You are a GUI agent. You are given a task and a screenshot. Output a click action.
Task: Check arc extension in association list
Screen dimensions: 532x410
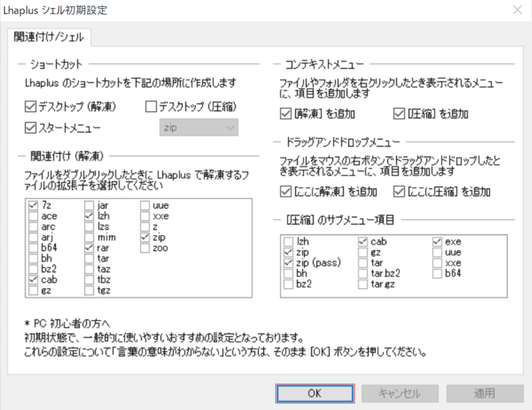33,227
